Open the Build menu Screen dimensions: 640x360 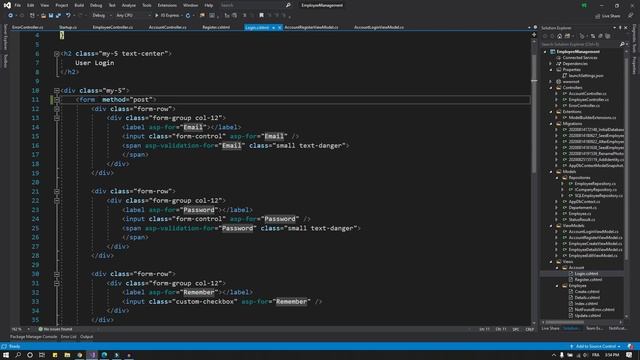point(79,5)
